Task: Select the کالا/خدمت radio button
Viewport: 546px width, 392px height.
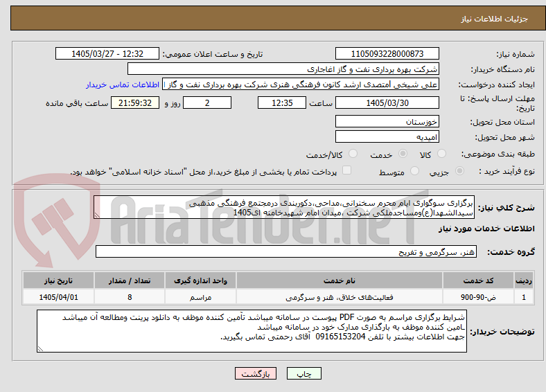Action: click(353, 154)
